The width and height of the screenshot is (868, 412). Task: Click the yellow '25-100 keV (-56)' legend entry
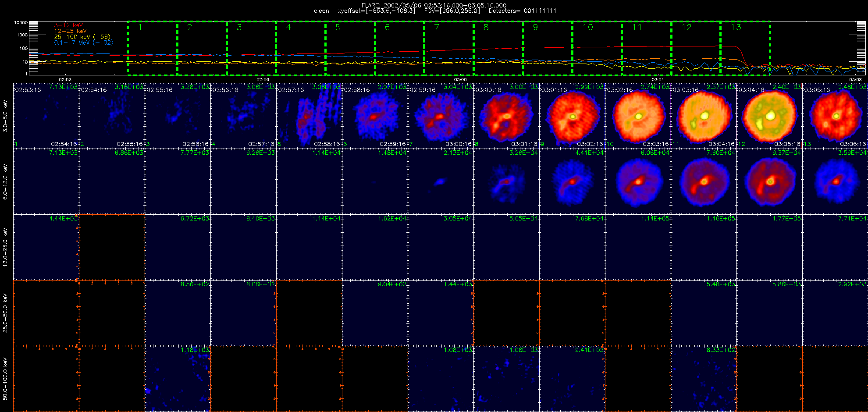pyautogui.click(x=82, y=37)
